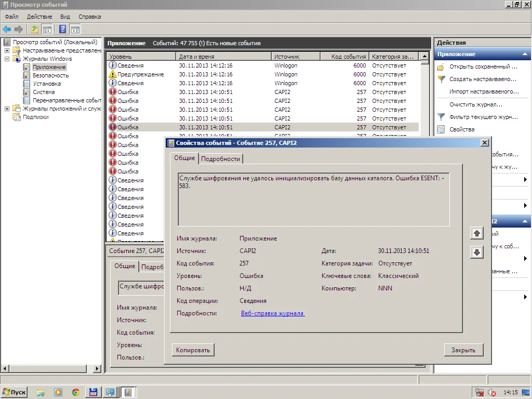Go to next event with down arrow
This screenshot has height=399, width=532.
click(x=476, y=252)
